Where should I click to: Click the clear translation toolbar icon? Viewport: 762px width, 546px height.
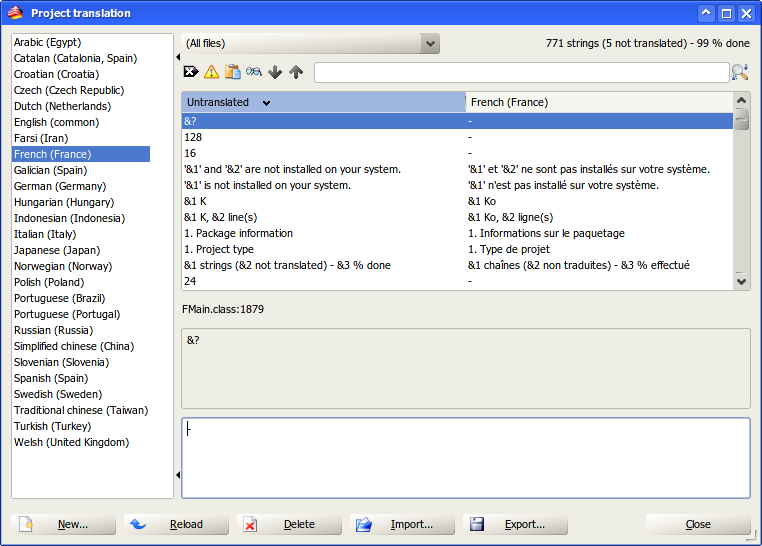(x=191, y=72)
